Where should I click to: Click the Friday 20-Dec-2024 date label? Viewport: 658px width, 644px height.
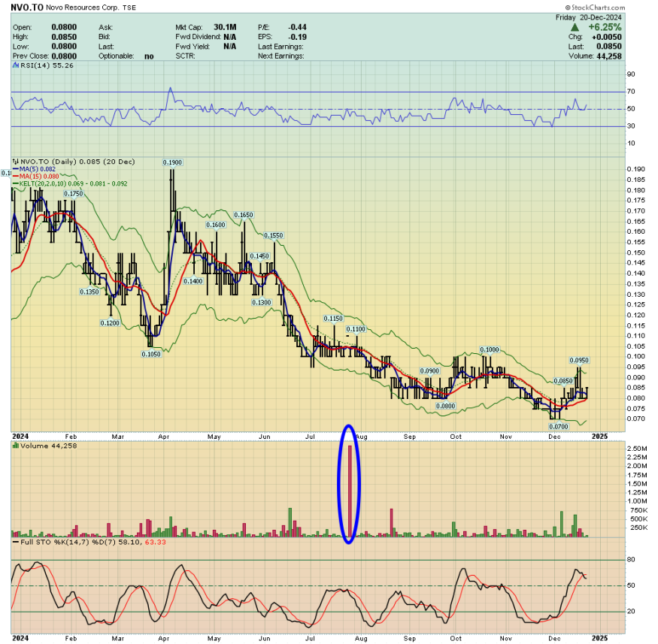click(x=588, y=17)
